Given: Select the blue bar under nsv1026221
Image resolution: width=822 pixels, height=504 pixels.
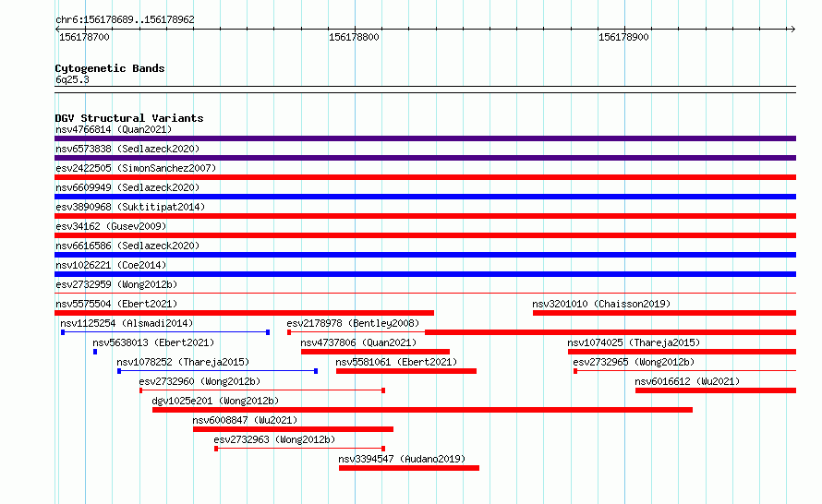Looking at the screenshot, I should [x=425, y=274].
